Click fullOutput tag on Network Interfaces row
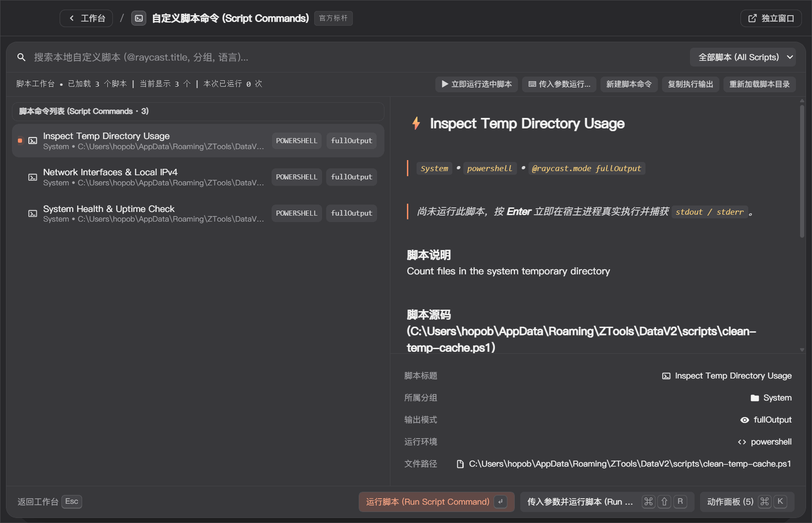Viewport: 812px width, 523px height. [x=351, y=177]
